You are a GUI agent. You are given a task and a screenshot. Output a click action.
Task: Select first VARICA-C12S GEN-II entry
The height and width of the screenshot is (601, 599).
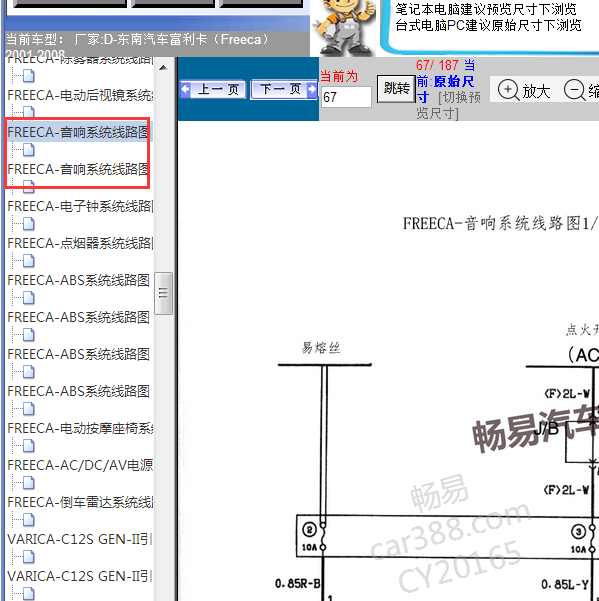pyautogui.click(x=80, y=539)
